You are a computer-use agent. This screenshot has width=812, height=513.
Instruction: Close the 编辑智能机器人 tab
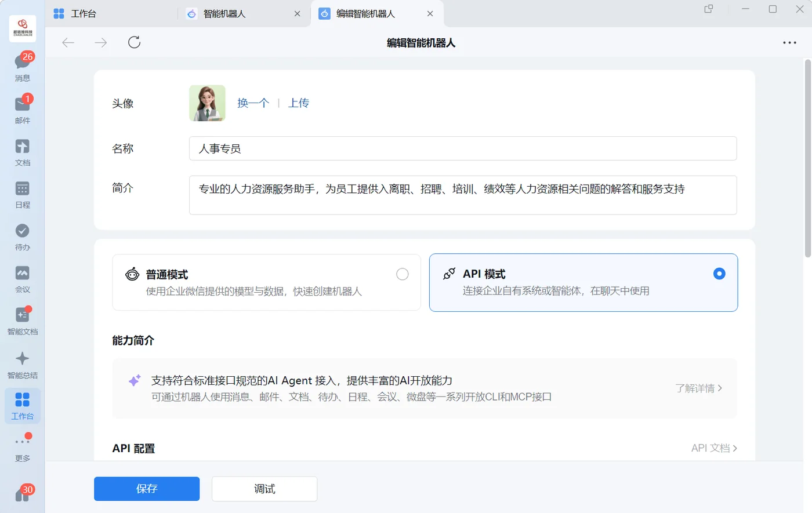point(430,14)
